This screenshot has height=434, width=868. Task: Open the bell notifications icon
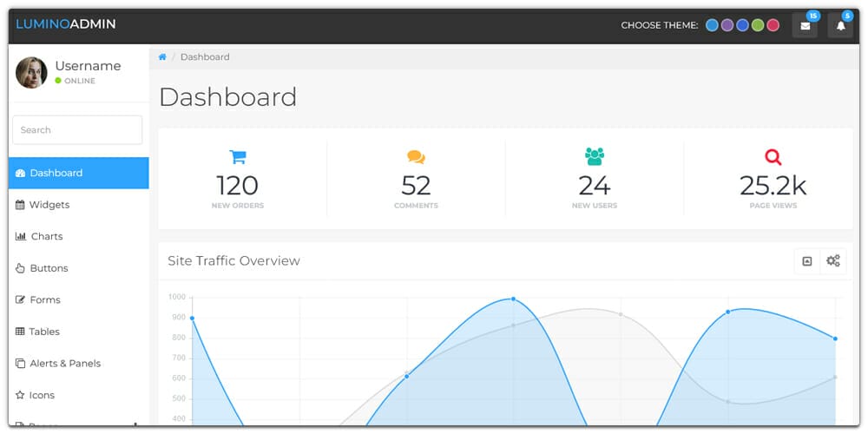[x=840, y=25]
